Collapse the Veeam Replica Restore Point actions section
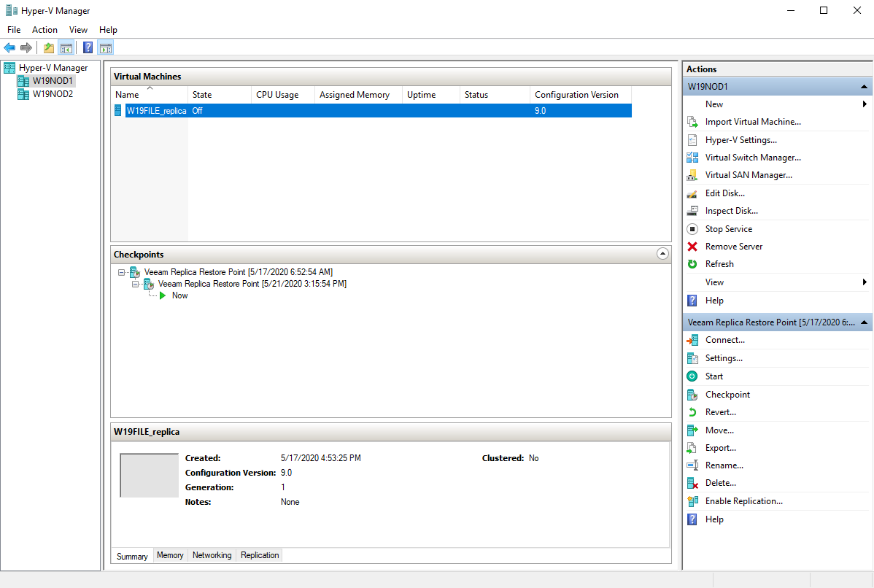The image size is (874, 588). [864, 322]
